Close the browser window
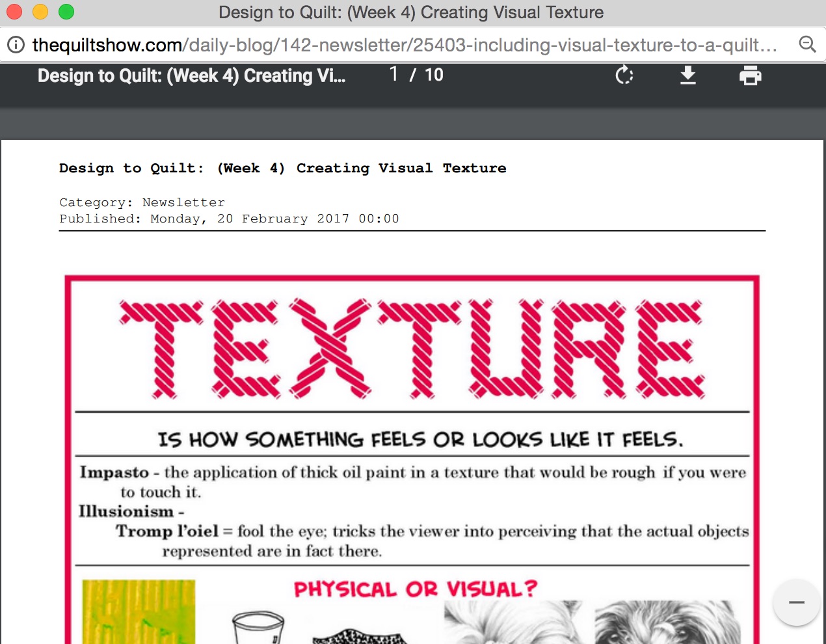The height and width of the screenshot is (644, 826). click(14, 12)
